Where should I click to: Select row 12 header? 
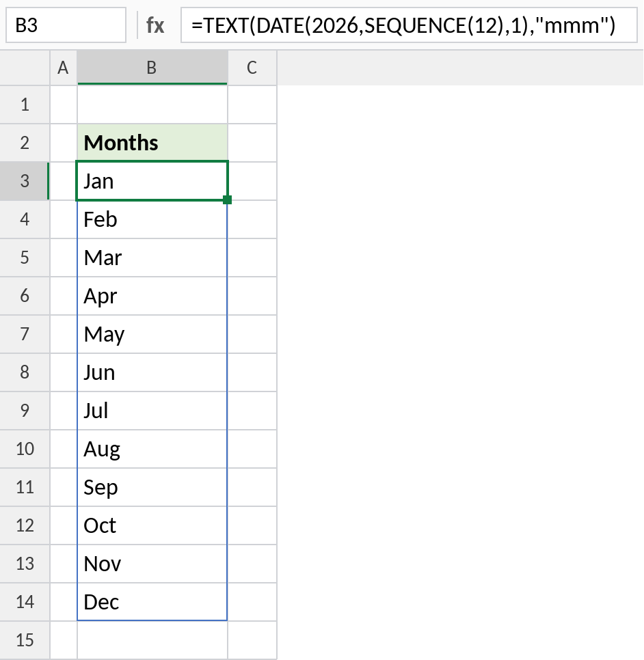(25, 525)
